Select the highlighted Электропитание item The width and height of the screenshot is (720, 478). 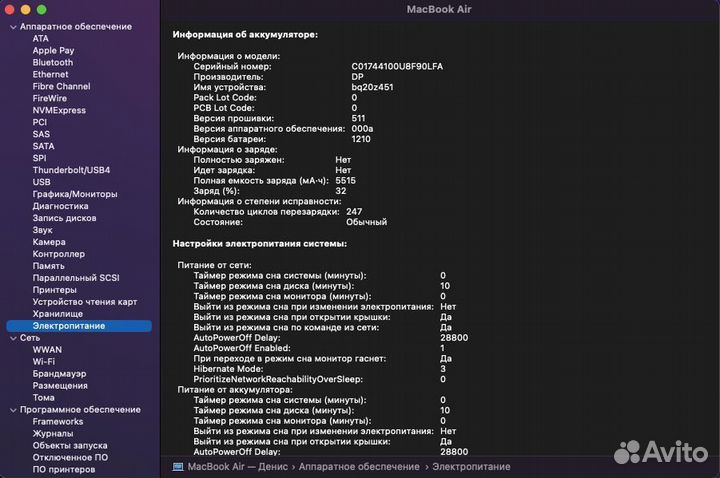coord(79,326)
